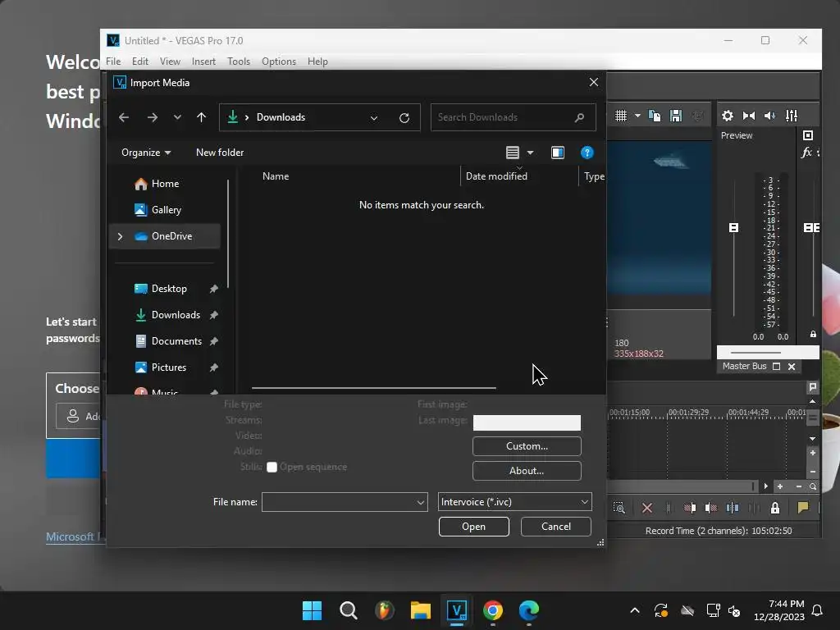Open the Options menu
840x630 pixels.
click(279, 62)
